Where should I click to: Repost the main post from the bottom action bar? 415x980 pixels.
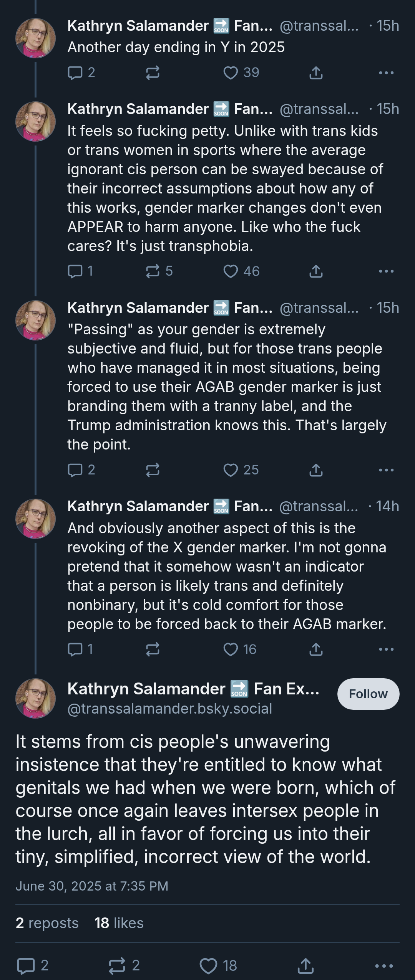[x=124, y=965]
